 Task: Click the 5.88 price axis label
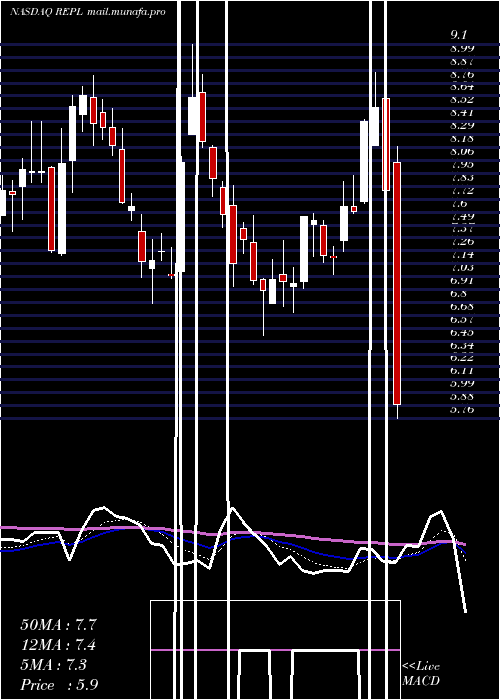click(x=462, y=396)
